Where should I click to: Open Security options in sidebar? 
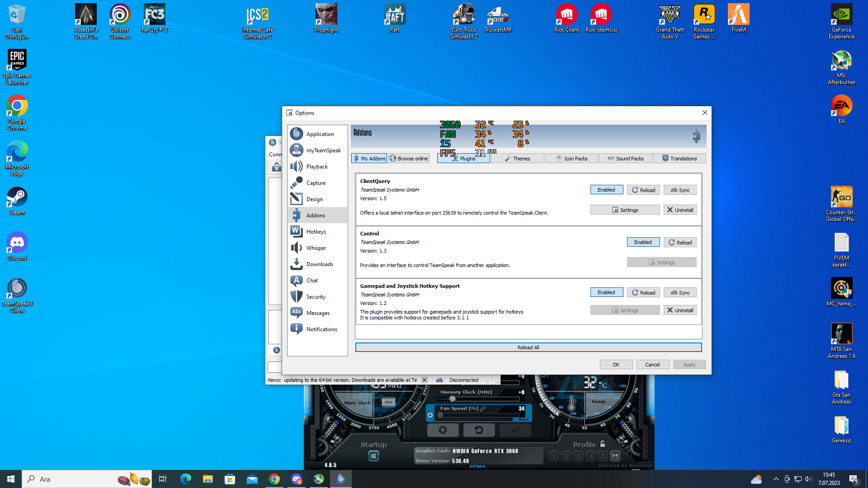316,297
